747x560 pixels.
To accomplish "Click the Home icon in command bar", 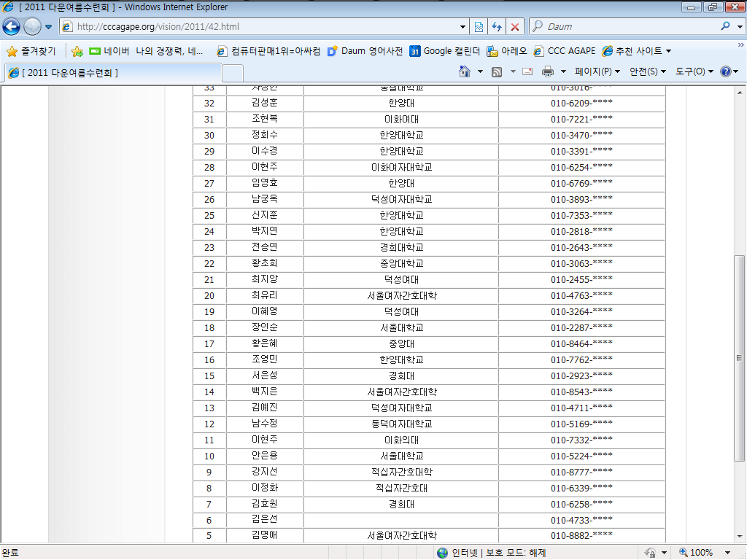I will coord(464,71).
